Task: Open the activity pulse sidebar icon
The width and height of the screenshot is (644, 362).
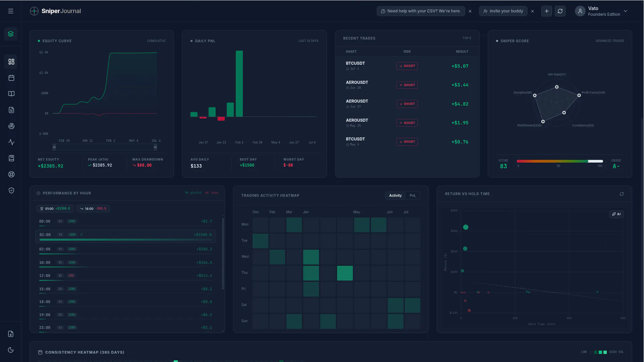Action: click(x=11, y=142)
